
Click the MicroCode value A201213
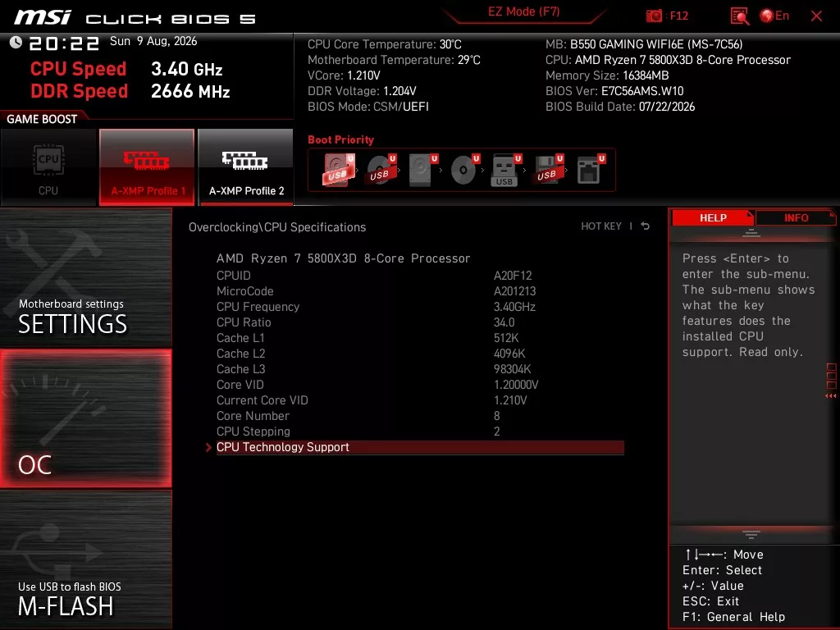tap(514, 291)
